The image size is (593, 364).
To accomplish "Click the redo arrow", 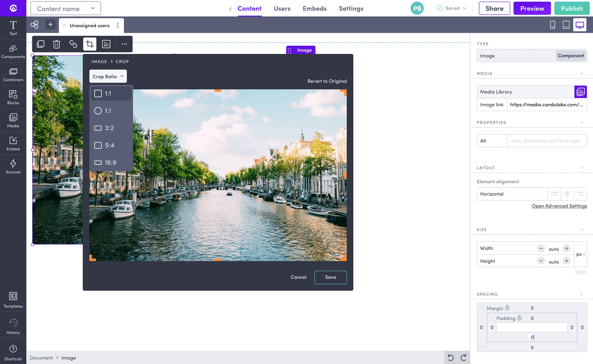I will tap(463, 358).
